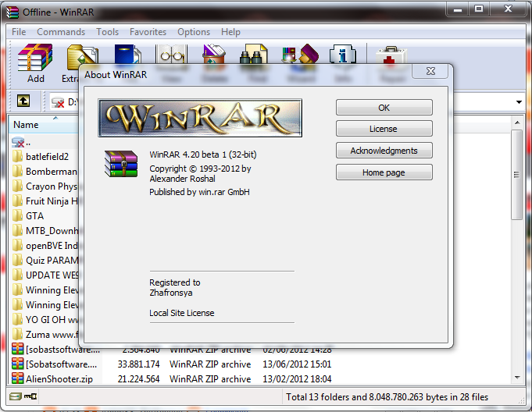Image resolution: width=532 pixels, height=412 pixels.
Task: Select the GTA folder
Action: (28, 216)
